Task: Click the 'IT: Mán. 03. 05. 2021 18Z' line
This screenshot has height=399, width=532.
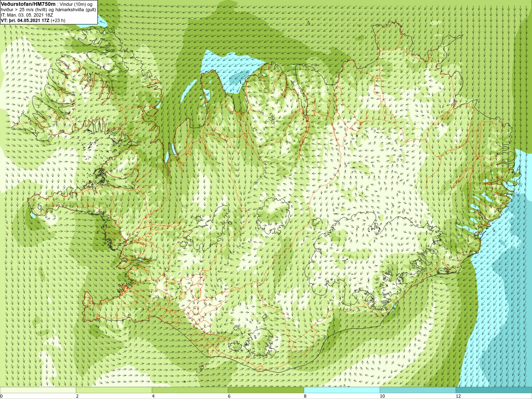Action: [x=27, y=15]
